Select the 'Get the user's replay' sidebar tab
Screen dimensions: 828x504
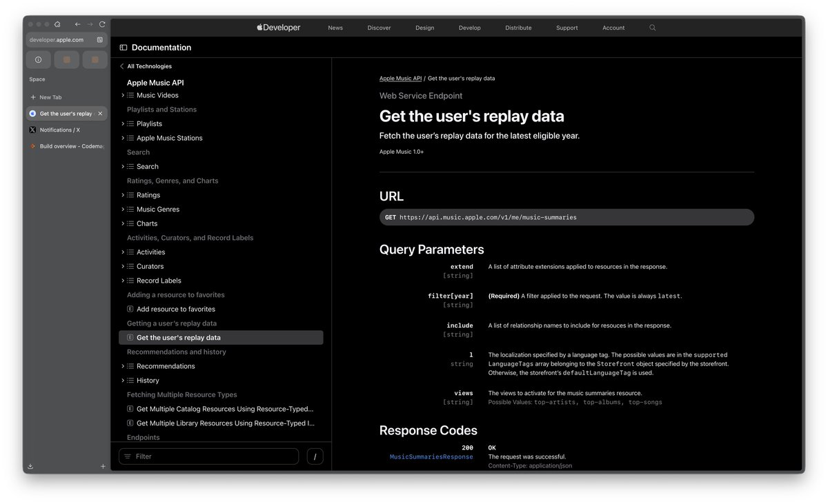click(x=66, y=114)
